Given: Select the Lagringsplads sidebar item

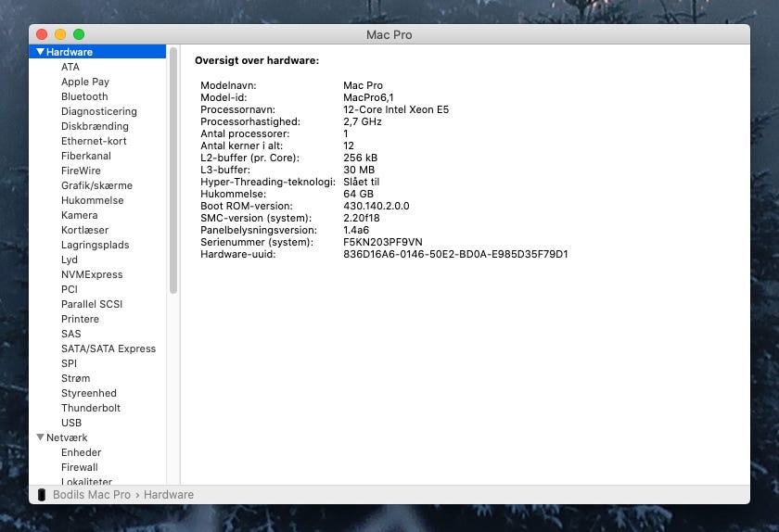Looking at the screenshot, I should coord(95,245).
